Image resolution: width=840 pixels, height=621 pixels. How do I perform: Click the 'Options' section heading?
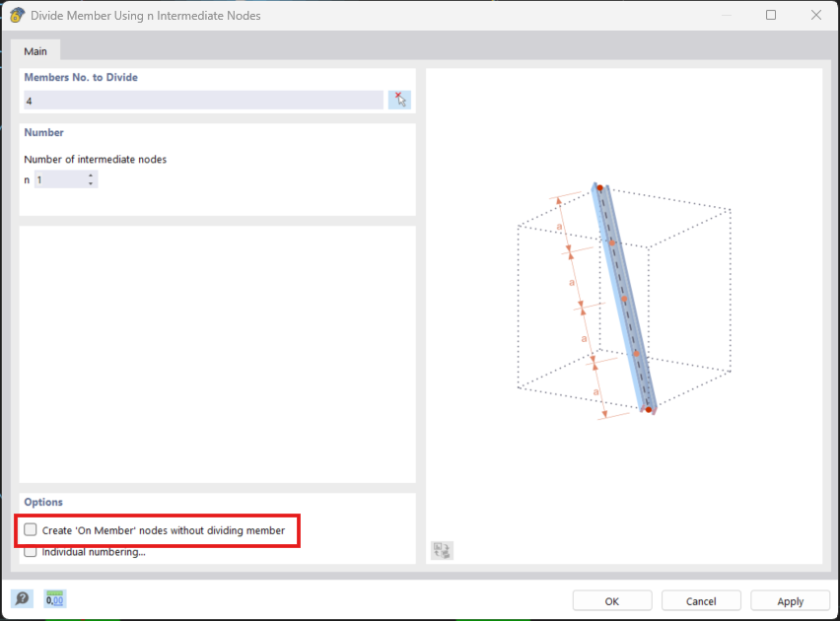pyautogui.click(x=43, y=502)
